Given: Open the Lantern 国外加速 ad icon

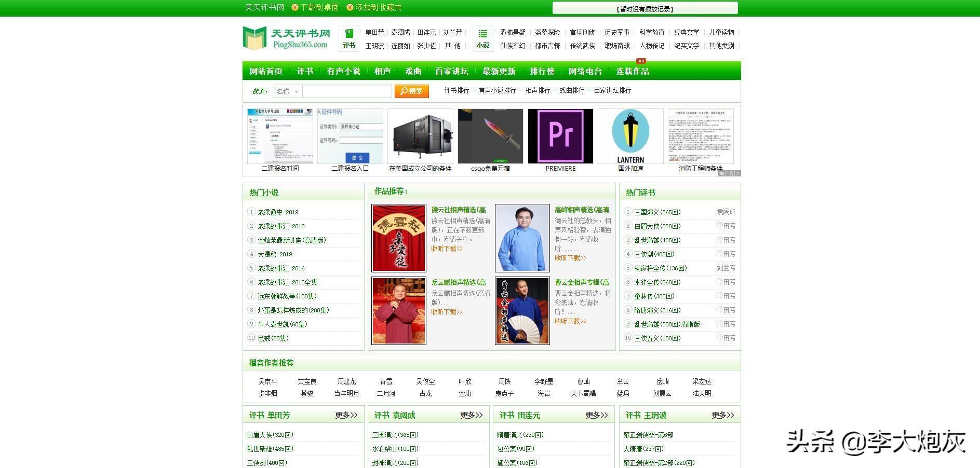Looking at the screenshot, I should click(630, 136).
